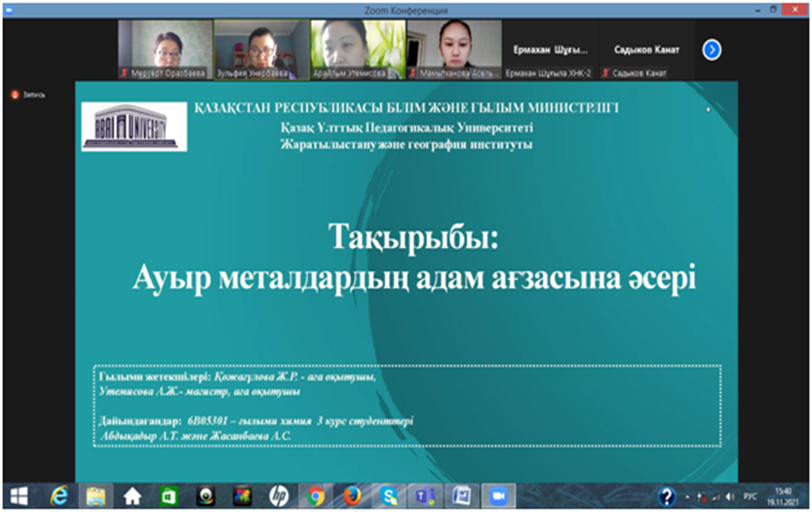
Task: Click the Запись recording indicator
Action: click(29, 95)
